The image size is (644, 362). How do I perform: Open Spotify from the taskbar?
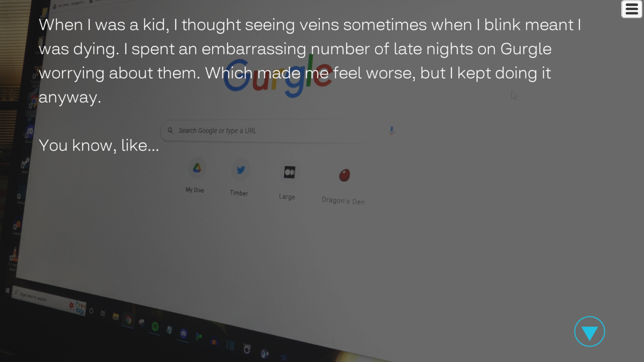[x=155, y=326]
